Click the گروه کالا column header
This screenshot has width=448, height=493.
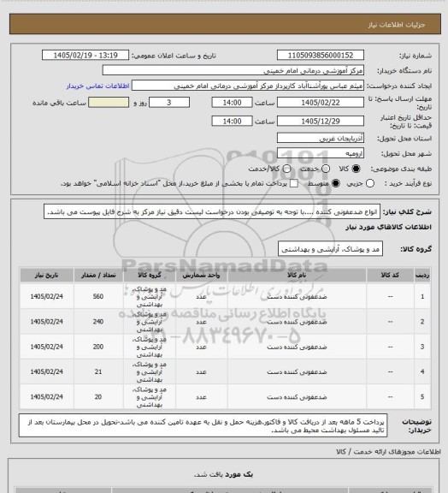[x=150, y=275]
